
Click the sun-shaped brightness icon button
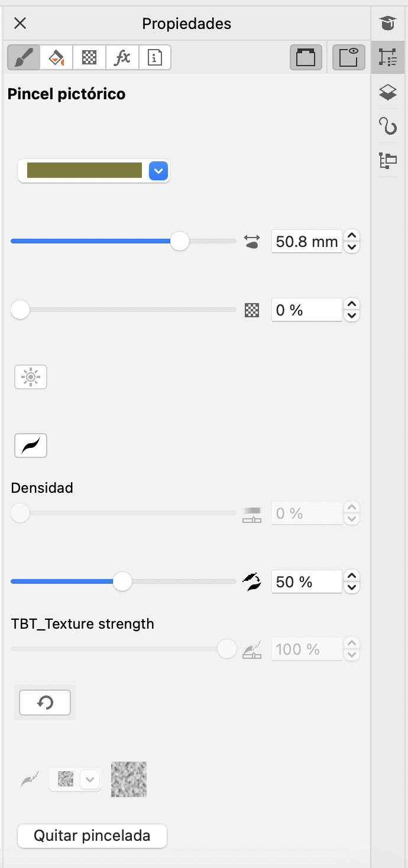pos(31,377)
